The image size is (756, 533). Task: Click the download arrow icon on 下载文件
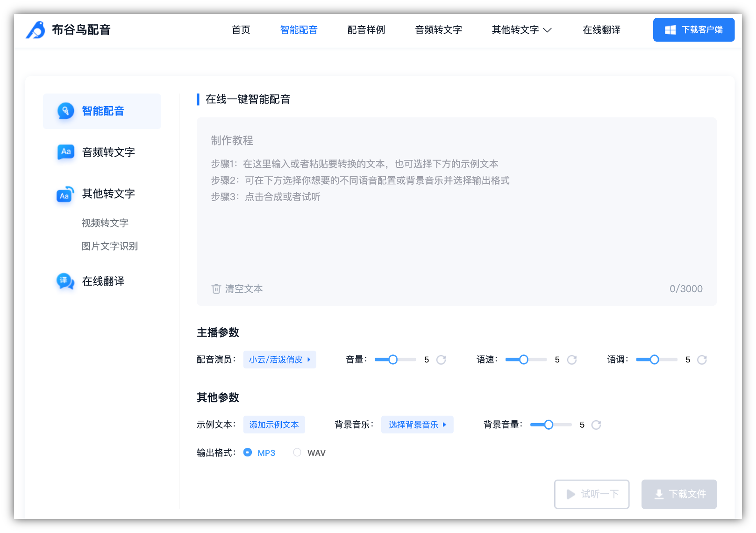[x=659, y=494]
